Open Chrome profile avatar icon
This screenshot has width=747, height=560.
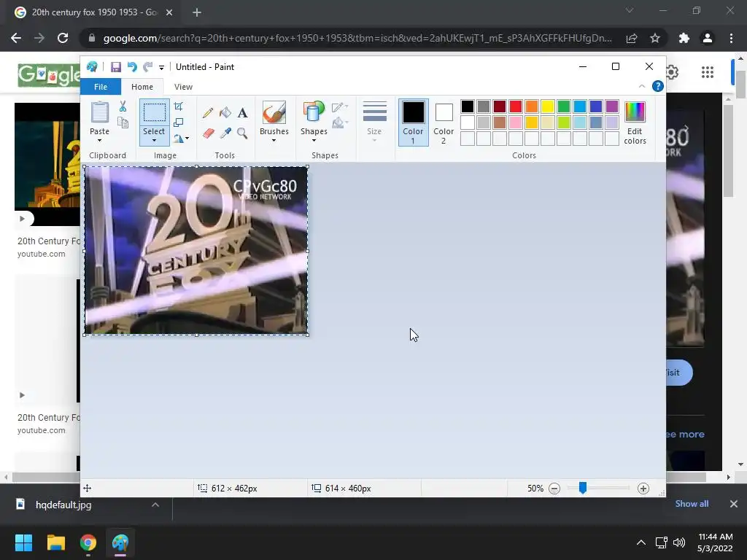point(708,38)
